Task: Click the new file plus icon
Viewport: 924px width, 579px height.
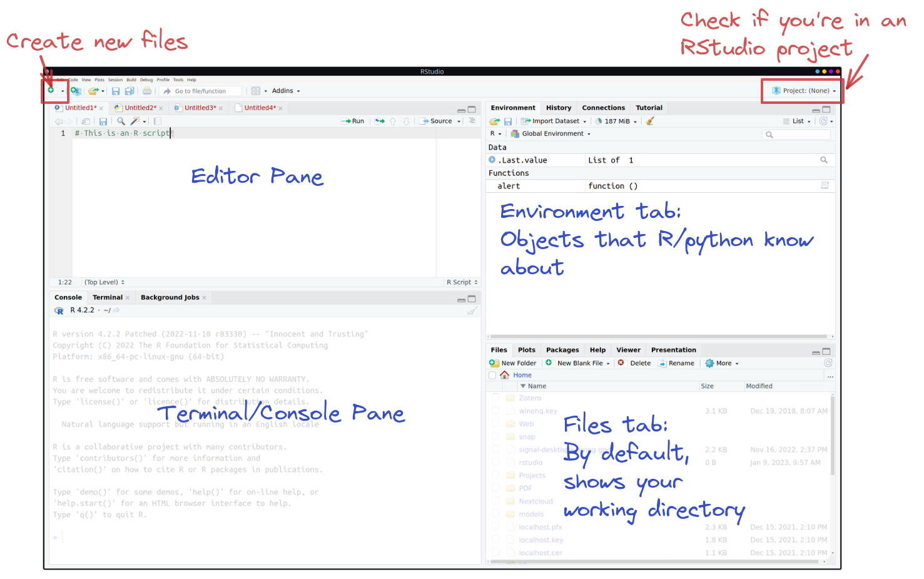Action: (x=51, y=91)
